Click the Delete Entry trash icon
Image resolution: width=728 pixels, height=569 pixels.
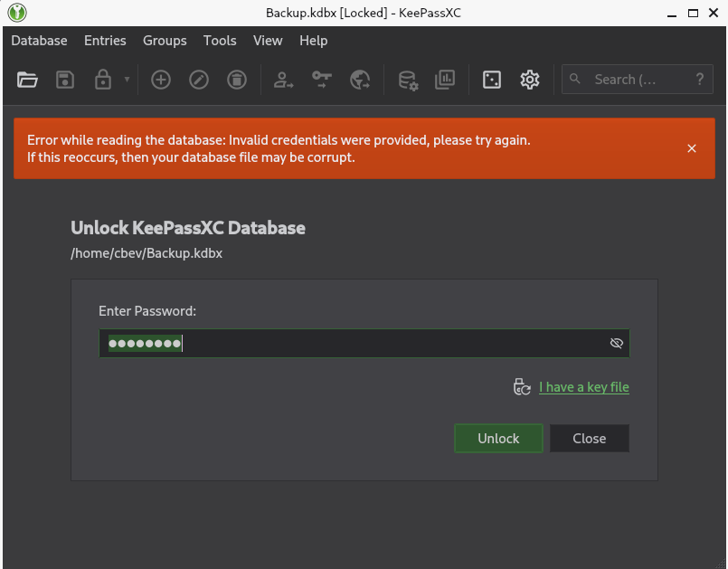236,80
